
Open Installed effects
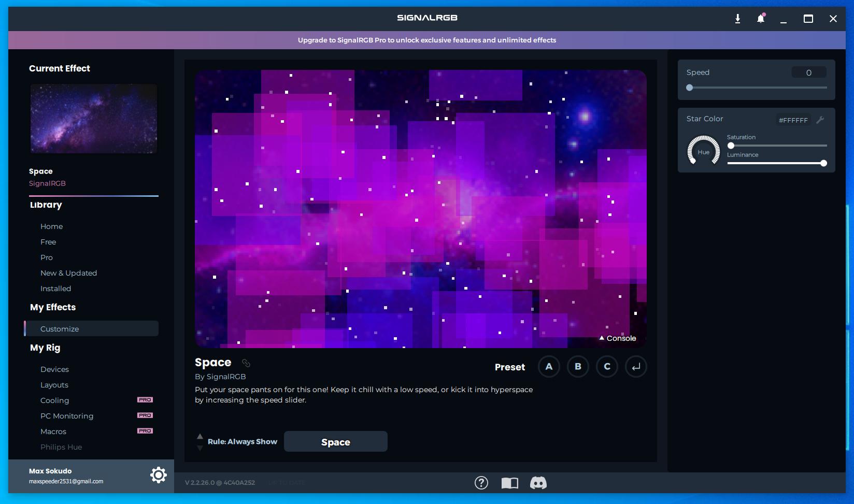[x=55, y=289]
